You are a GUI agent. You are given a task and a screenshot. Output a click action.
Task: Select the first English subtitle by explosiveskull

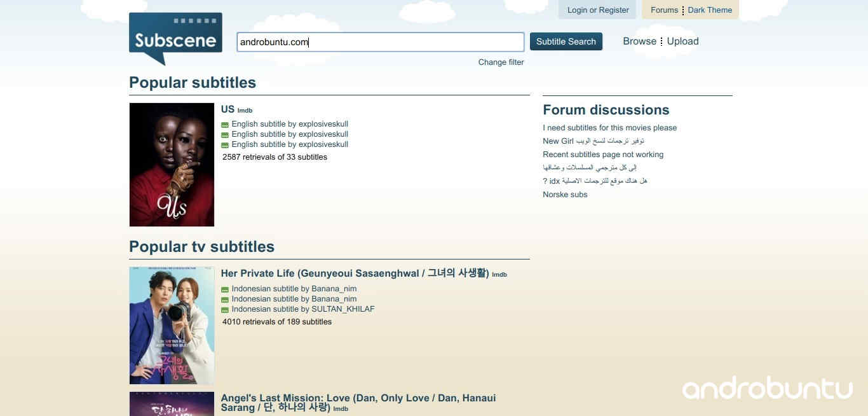click(290, 124)
